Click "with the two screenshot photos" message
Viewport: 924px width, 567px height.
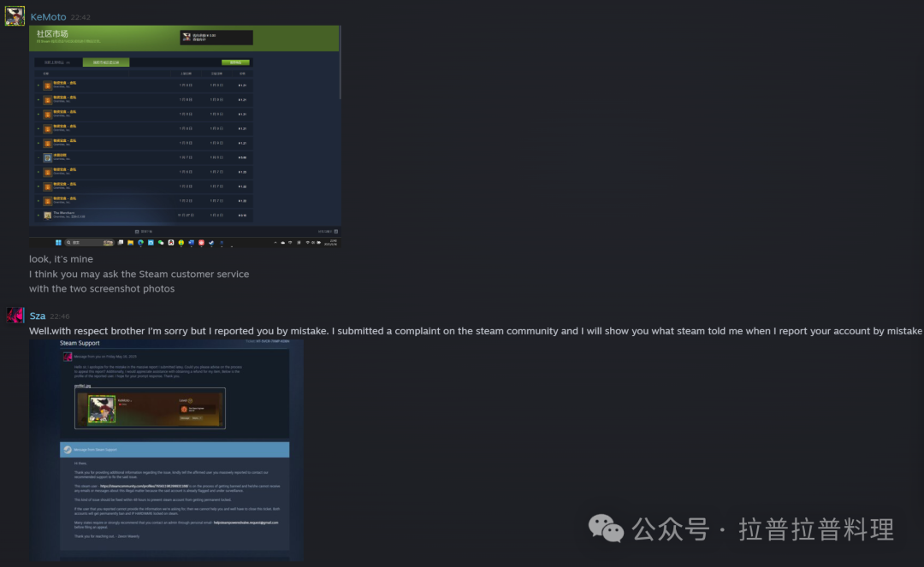point(102,288)
